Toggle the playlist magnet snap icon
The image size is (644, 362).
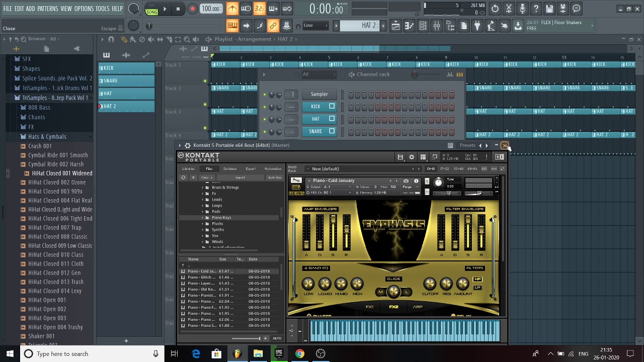(111, 39)
